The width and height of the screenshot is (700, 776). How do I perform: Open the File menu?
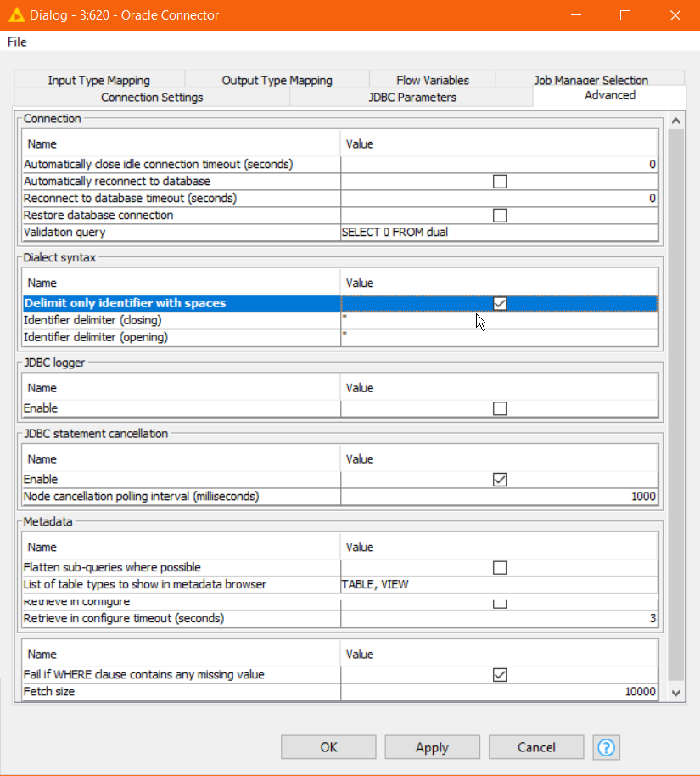click(x=17, y=42)
